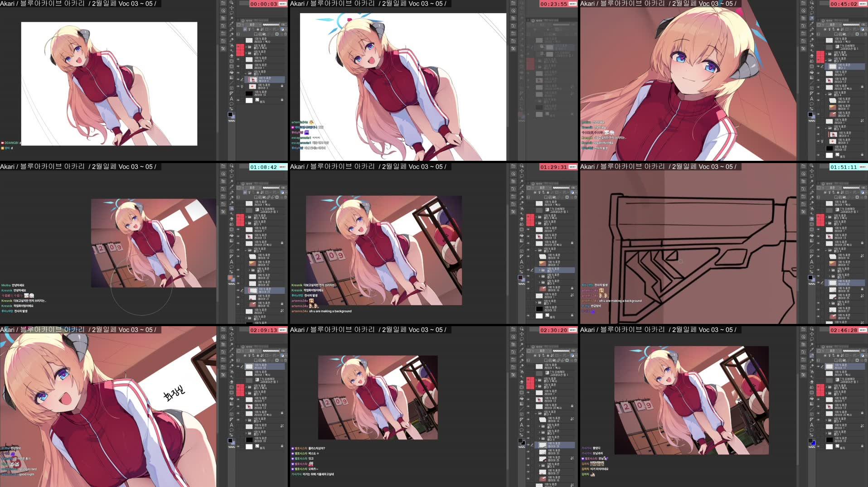Click the red layer thumbnail of 폴더 3
The image size is (868, 487).
point(240,53)
